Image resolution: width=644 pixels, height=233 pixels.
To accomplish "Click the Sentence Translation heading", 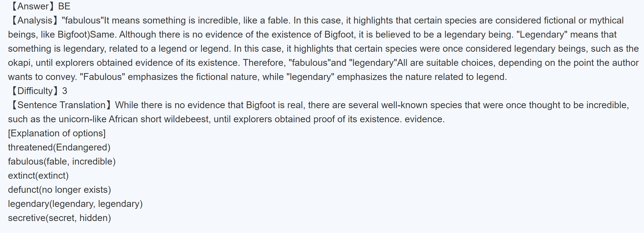I will [x=61, y=105].
